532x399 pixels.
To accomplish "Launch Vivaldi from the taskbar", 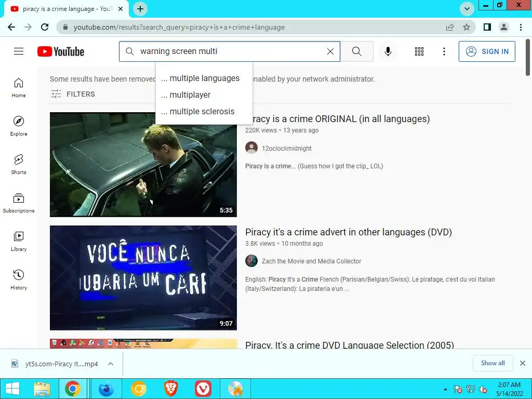I will click(x=203, y=389).
